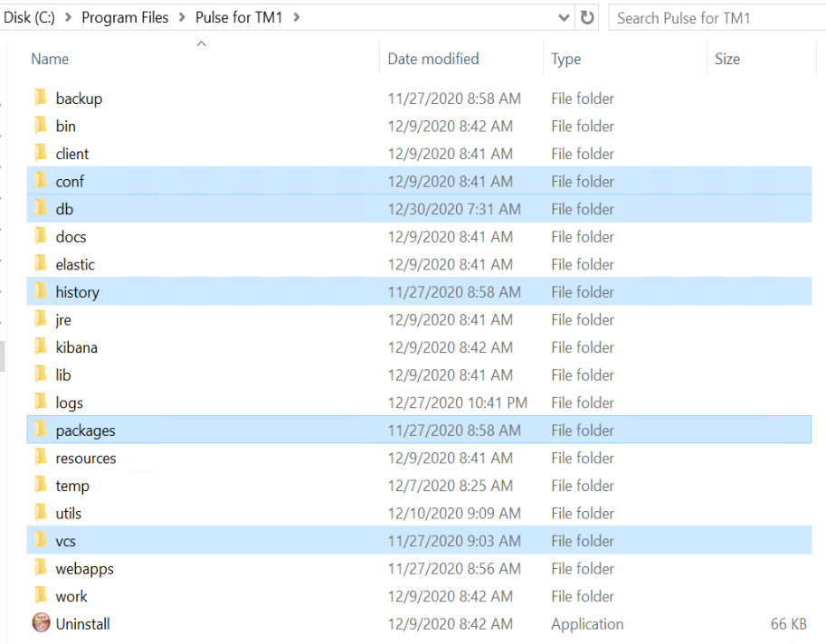Viewport: 826px width, 644px height.
Task: Select the conf folder icon
Action: (41, 181)
